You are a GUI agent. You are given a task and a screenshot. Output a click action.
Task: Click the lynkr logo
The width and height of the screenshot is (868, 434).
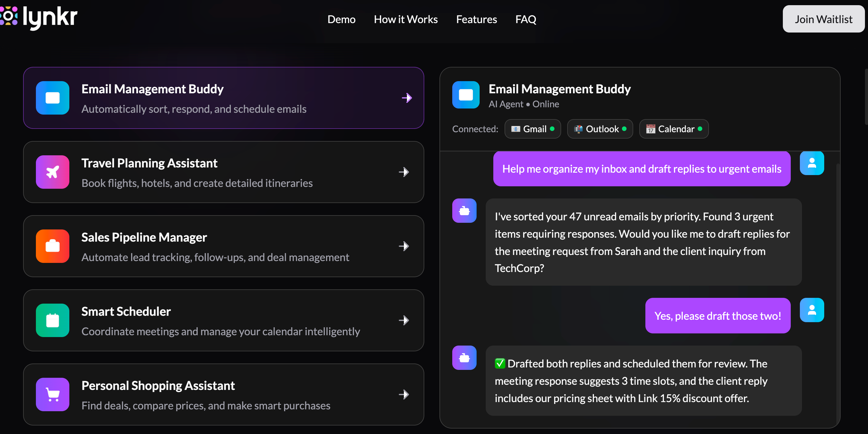39,17
